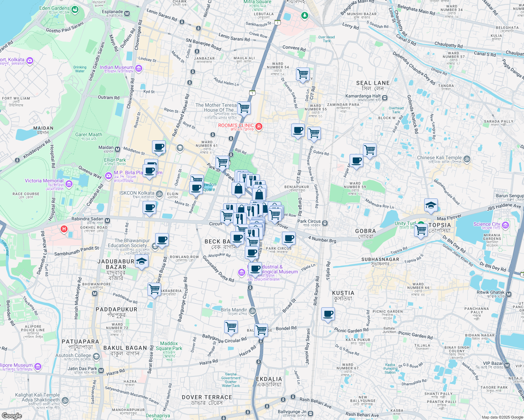Image resolution: width=524 pixels, height=420 pixels.
Task: Open the graduation cap marker at Jadubabur Bazar
Action: click(142, 261)
